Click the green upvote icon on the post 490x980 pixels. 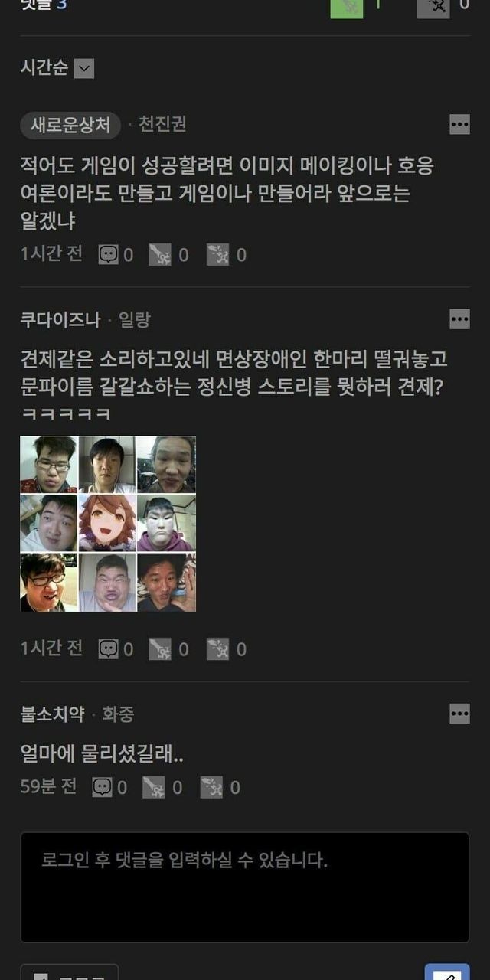pos(347,6)
